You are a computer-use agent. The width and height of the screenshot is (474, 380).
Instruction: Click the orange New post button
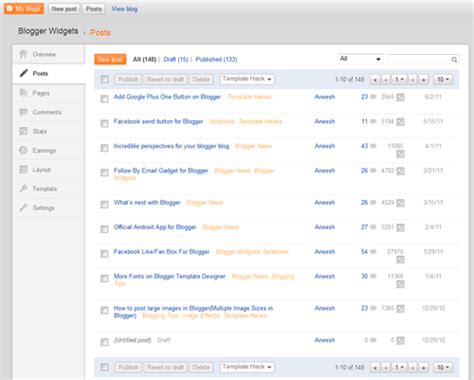click(110, 59)
